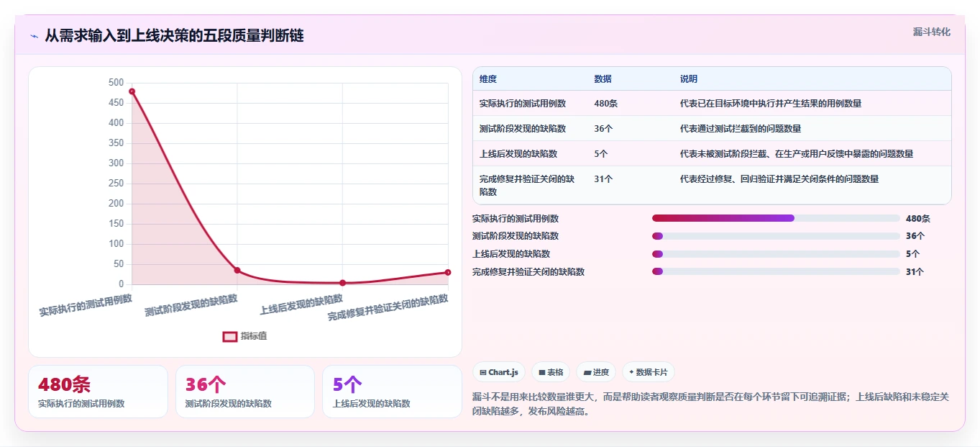Select the 进度 chip

pyautogui.click(x=595, y=372)
